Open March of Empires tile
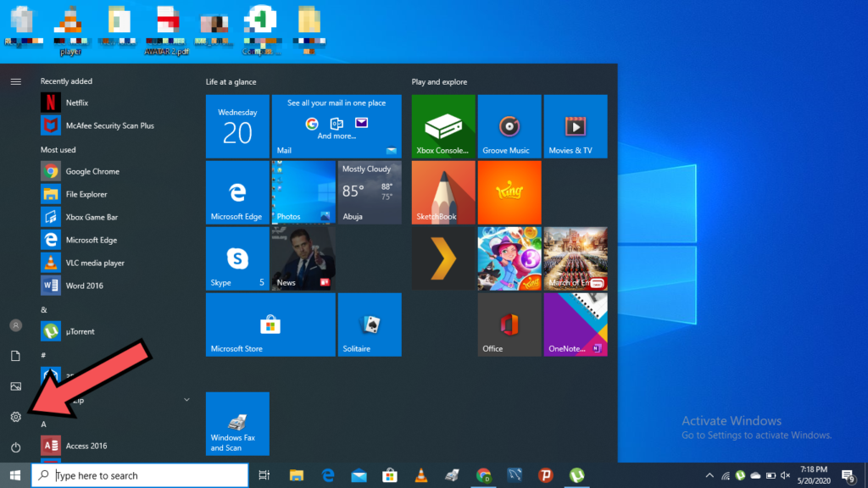Image resolution: width=868 pixels, height=488 pixels. pos(576,258)
